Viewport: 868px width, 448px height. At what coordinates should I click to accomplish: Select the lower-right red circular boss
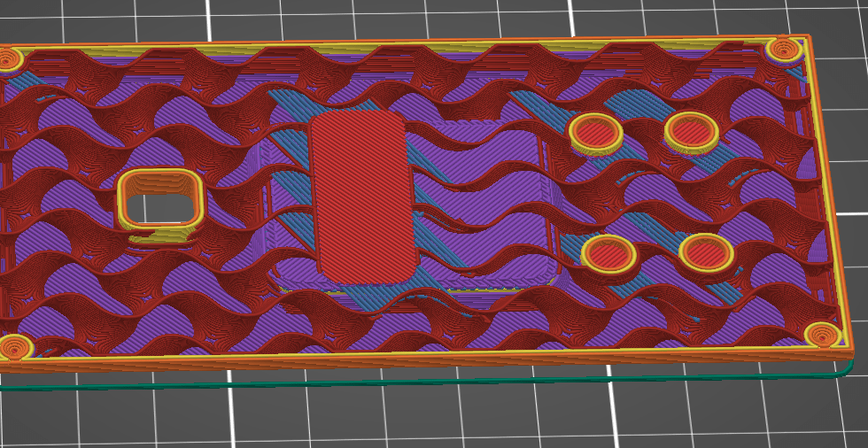tap(706, 251)
